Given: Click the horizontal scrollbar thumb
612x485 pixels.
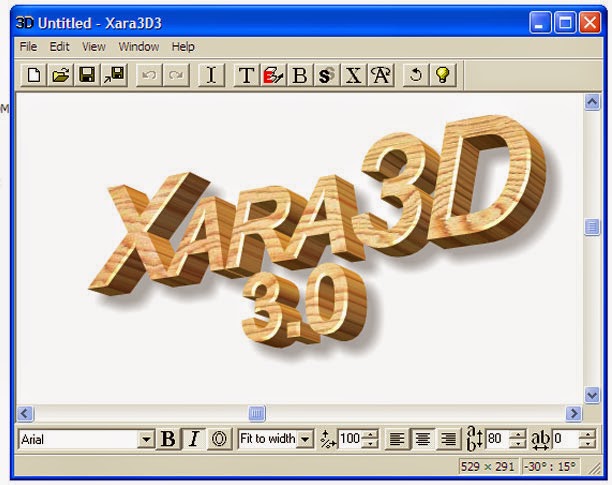Looking at the screenshot, I should pyautogui.click(x=257, y=413).
